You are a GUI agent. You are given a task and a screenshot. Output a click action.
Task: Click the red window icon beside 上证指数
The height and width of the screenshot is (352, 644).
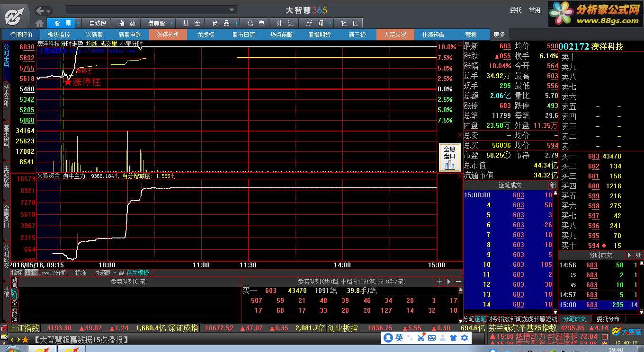coord(5,328)
